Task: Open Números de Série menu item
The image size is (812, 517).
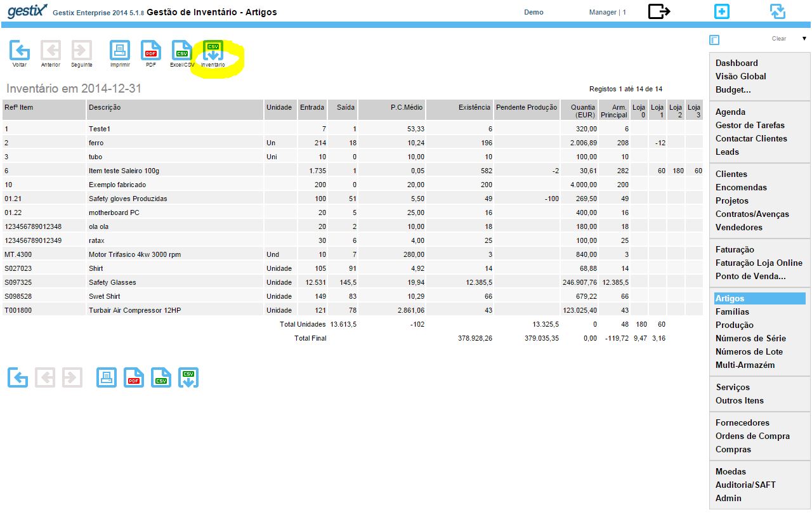Action: click(750, 338)
